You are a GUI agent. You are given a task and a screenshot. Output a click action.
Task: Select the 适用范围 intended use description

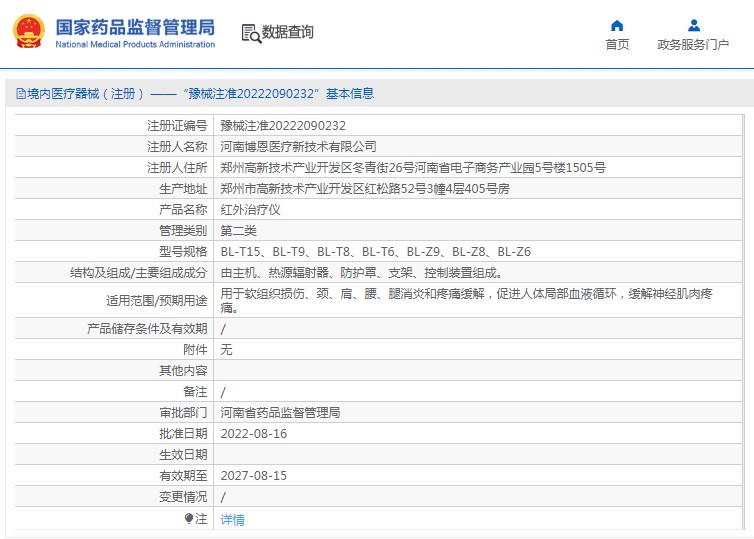(466, 300)
